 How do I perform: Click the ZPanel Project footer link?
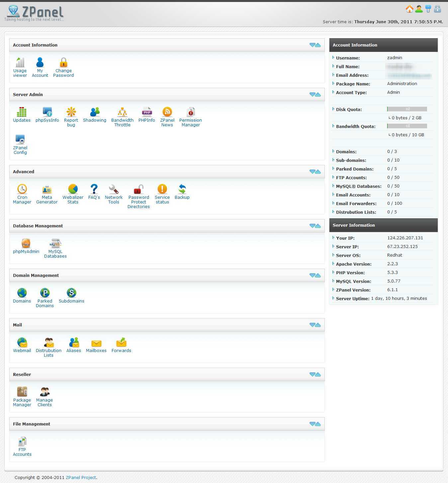[81, 477]
